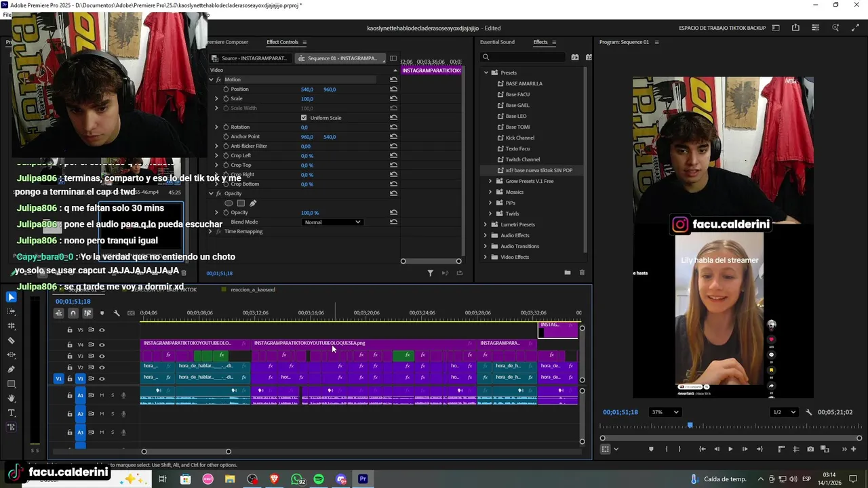Open Blend Mode dropdown
This screenshot has height=488, width=868.
point(332,222)
